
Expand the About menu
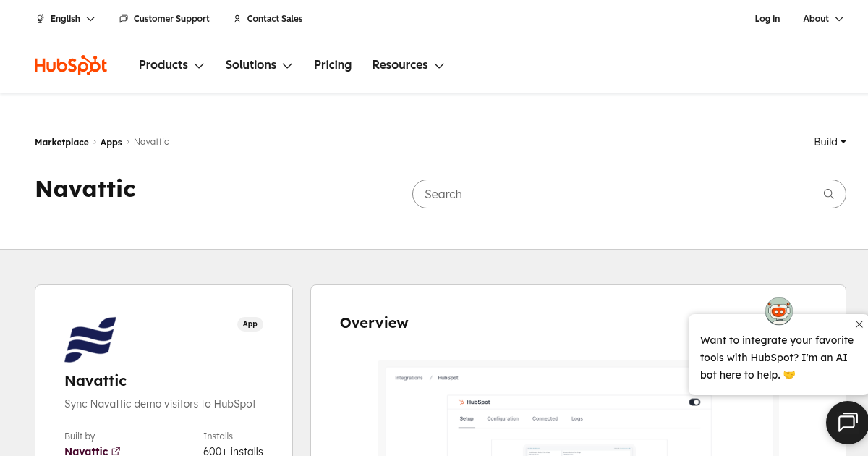click(823, 19)
